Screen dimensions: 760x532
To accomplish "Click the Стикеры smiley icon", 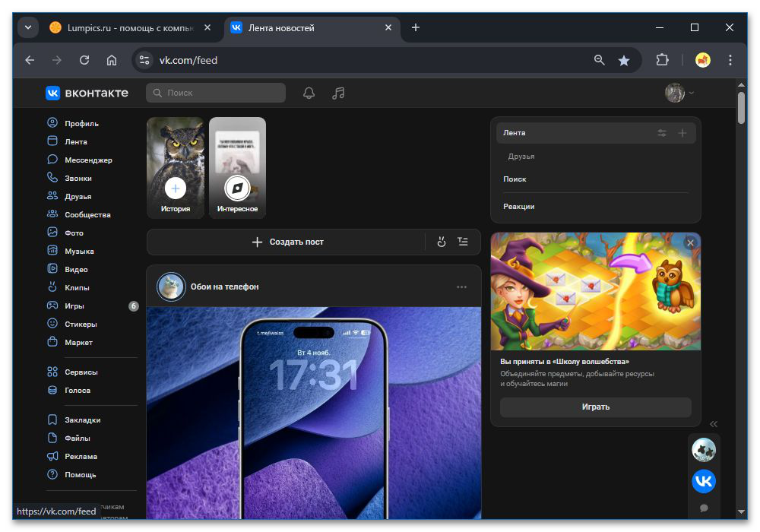I will (x=52, y=324).
